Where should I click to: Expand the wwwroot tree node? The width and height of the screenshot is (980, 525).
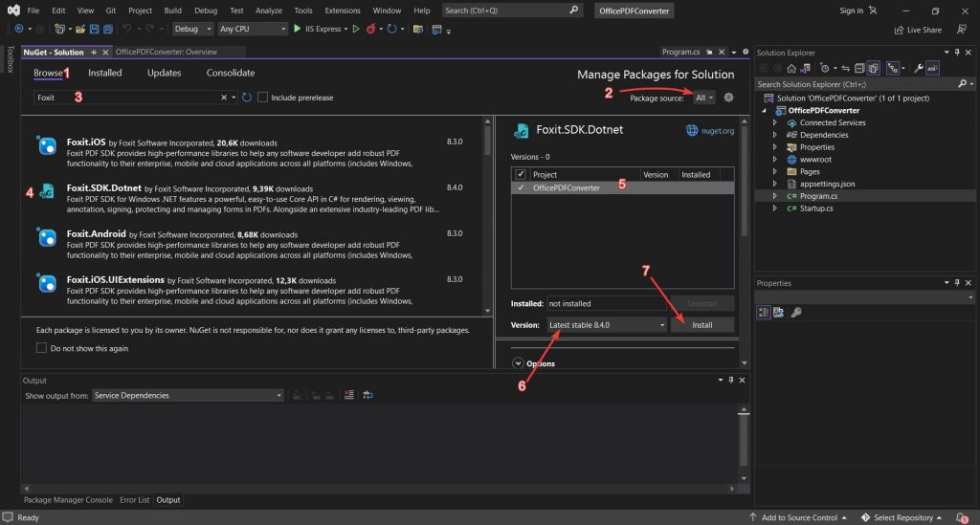point(775,159)
